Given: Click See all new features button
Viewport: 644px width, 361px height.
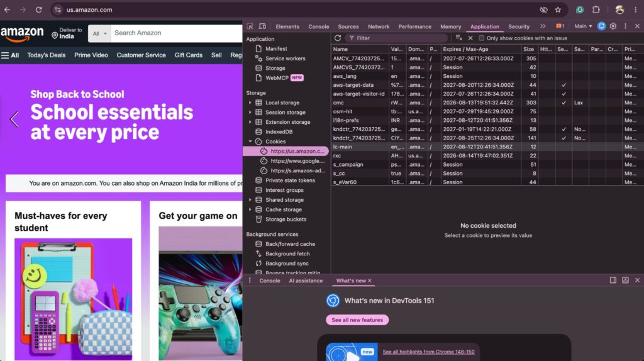Looking at the screenshot, I should [357, 320].
